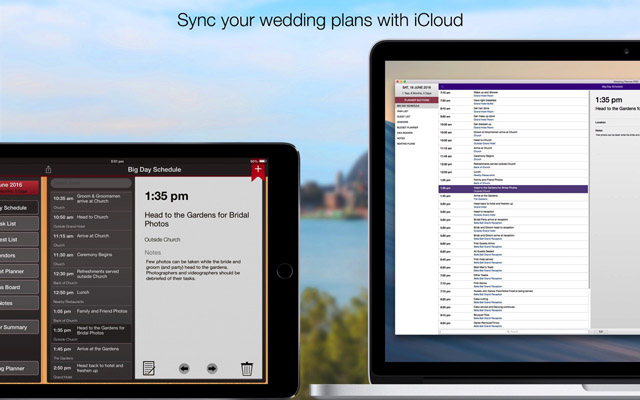Viewport: 640px width, 400px height.
Task: Open the Budget Planner iPad button
Action: click(x=19, y=271)
